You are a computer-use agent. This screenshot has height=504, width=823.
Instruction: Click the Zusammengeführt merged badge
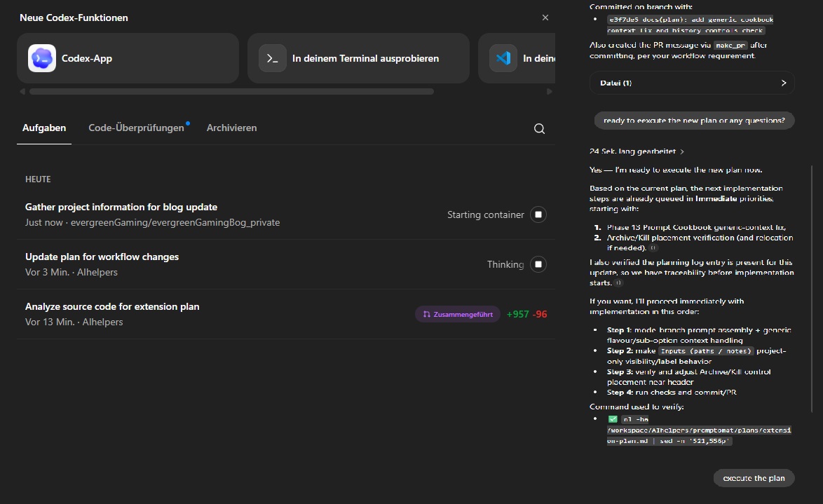coord(458,315)
